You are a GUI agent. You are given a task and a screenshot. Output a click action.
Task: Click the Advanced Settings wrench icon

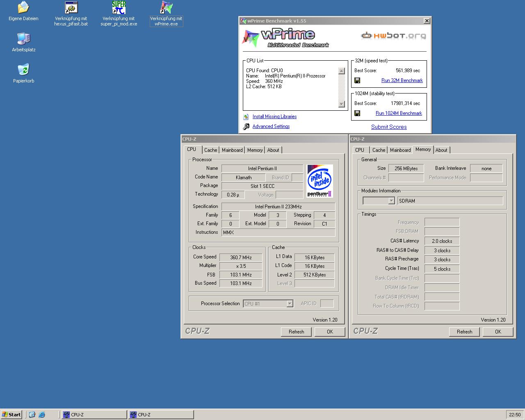pyautogui.click(x=246, y=127)
